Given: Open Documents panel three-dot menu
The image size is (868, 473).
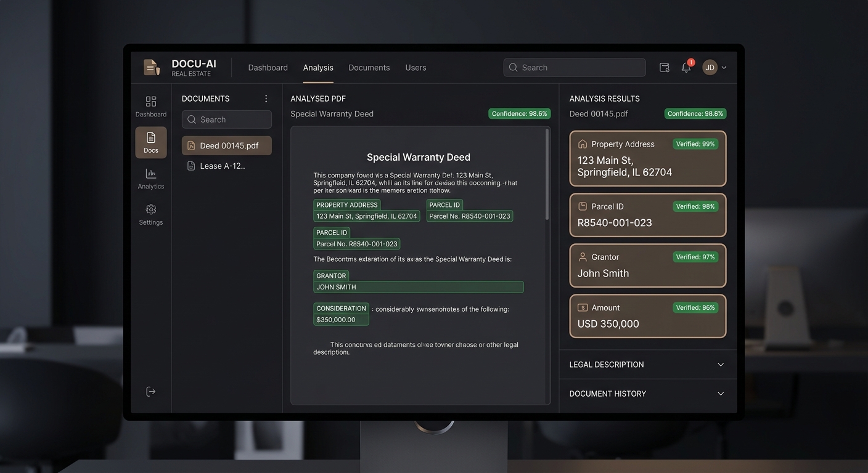Looking at the screenshot, I should [266, 99].
